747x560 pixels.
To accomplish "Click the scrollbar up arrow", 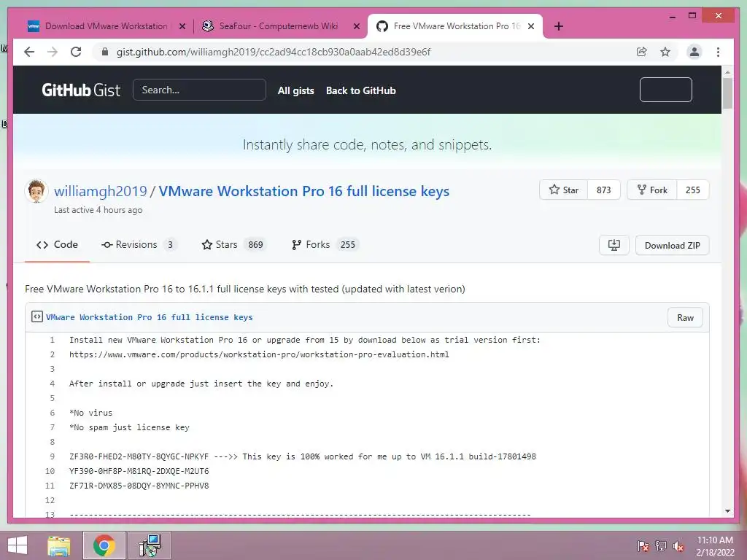I will point(727,72).
